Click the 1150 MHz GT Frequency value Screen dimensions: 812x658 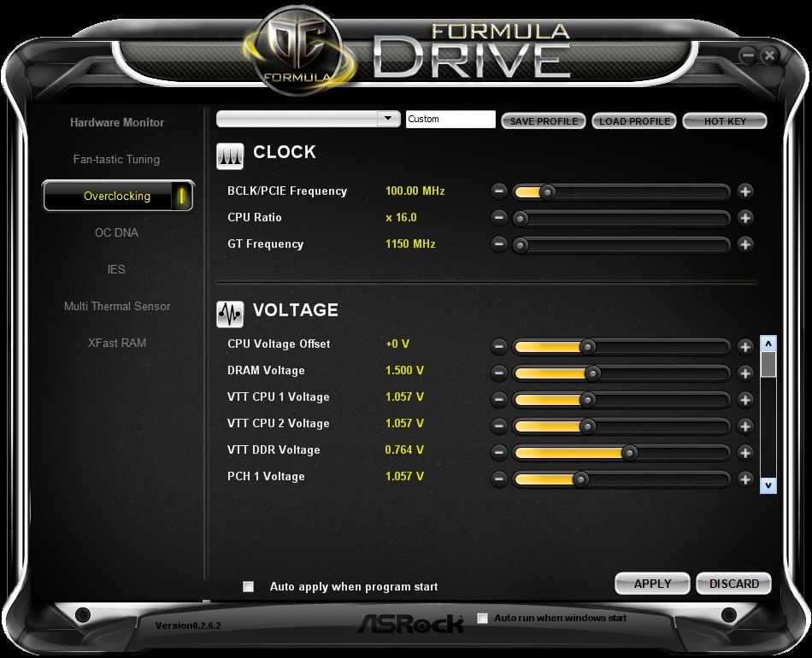point(410,244)
